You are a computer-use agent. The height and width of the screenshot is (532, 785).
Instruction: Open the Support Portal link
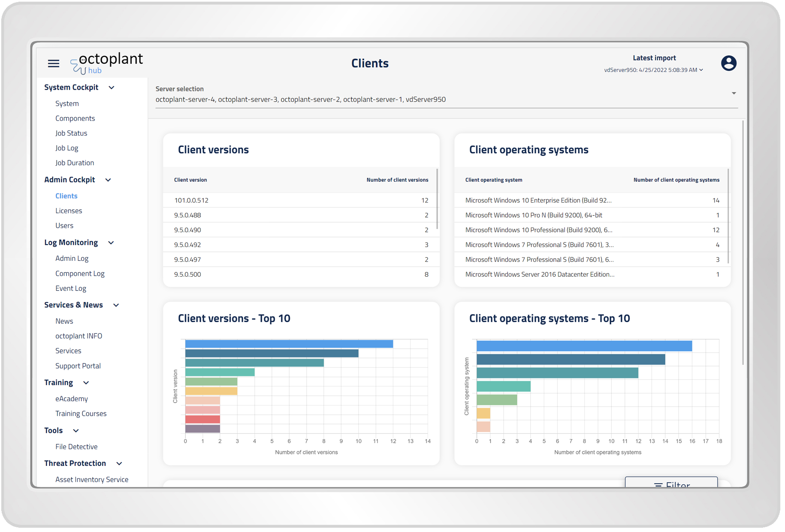tap(78, 366)
